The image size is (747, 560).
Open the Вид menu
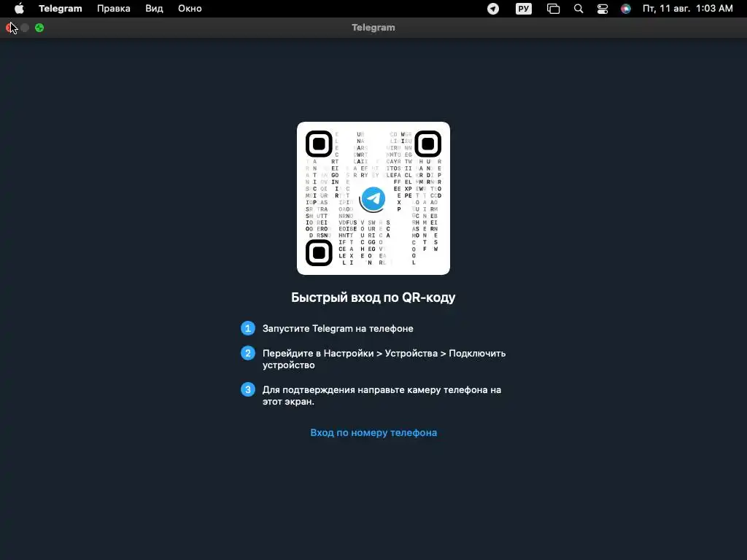(154, 9)
